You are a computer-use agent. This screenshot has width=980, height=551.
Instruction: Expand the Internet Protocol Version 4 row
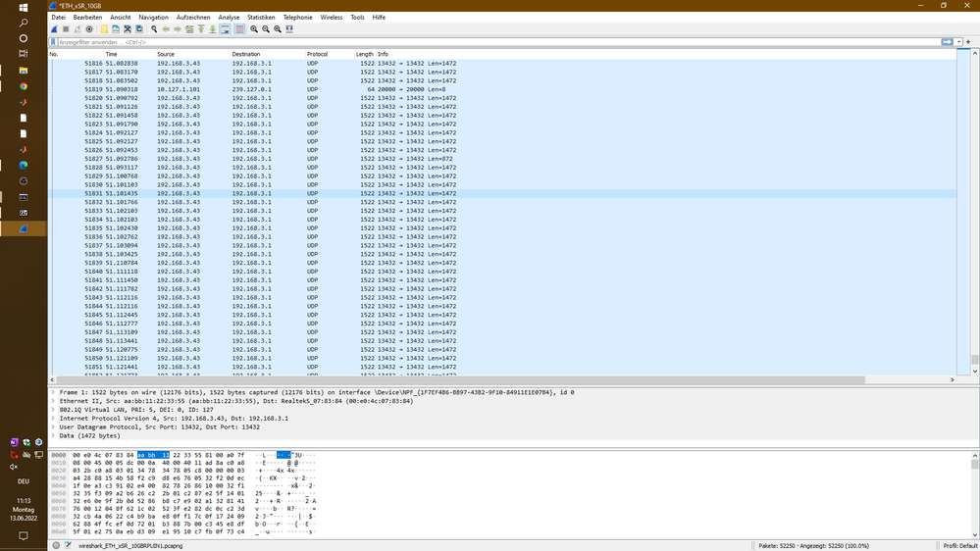click(x=53, y=418)
